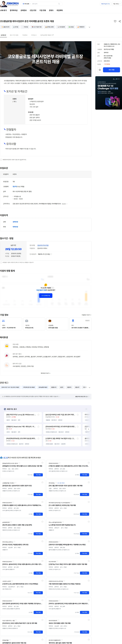Screen dimensions: 122x644
Task: Toggle the heart scrap icon for this posting
Action: 115,21
